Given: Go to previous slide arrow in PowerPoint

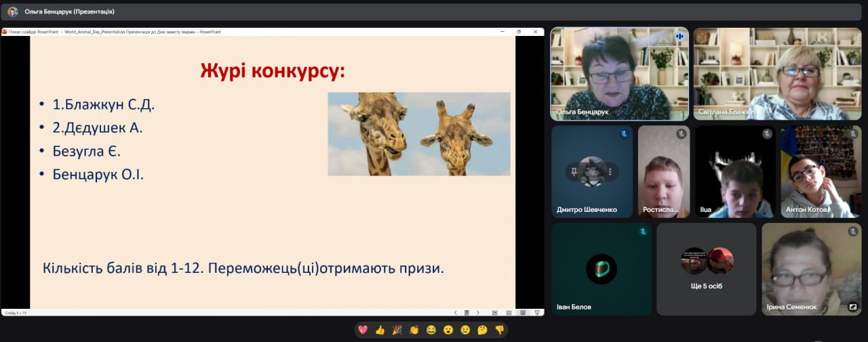Looking at the screenshot, I should pyautogui.click(x=456, y=313).
